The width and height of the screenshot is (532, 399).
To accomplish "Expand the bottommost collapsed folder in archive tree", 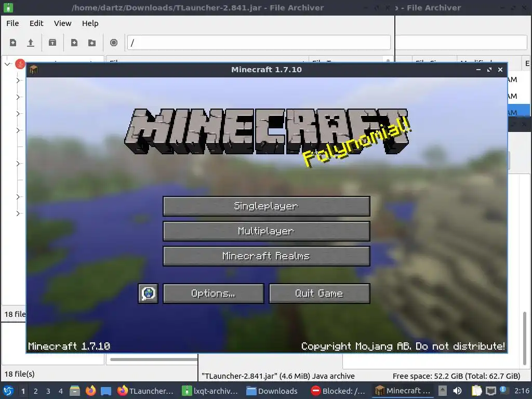I will 18,214.
